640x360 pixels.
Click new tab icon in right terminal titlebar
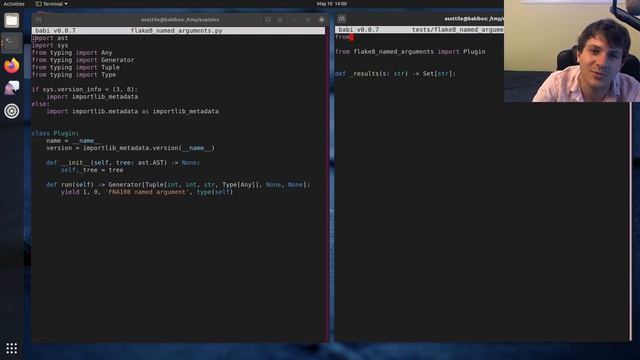click(x=342, y=19)
